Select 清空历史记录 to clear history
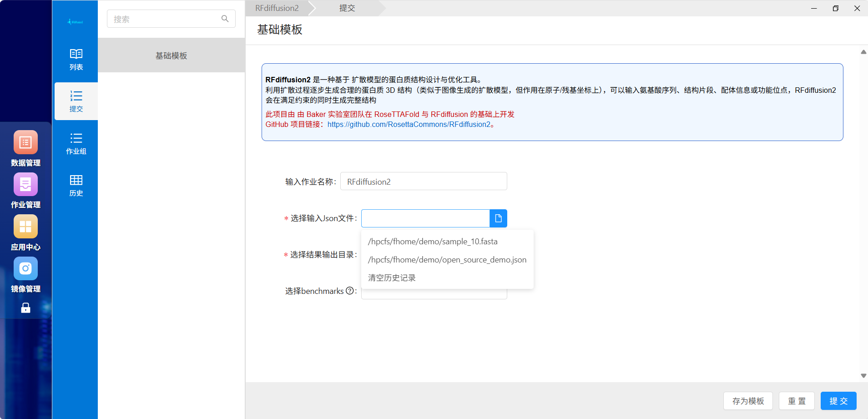This screenshot has height=419, width=868. (x=447, y=278)
